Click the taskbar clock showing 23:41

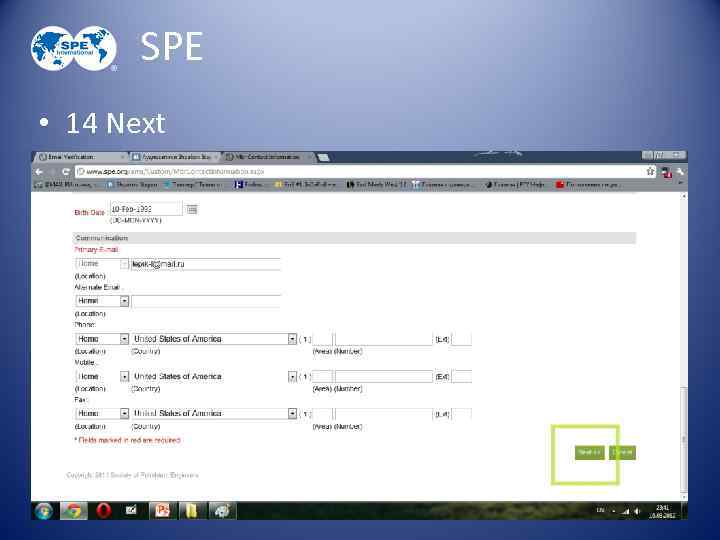tap(663, 511)
